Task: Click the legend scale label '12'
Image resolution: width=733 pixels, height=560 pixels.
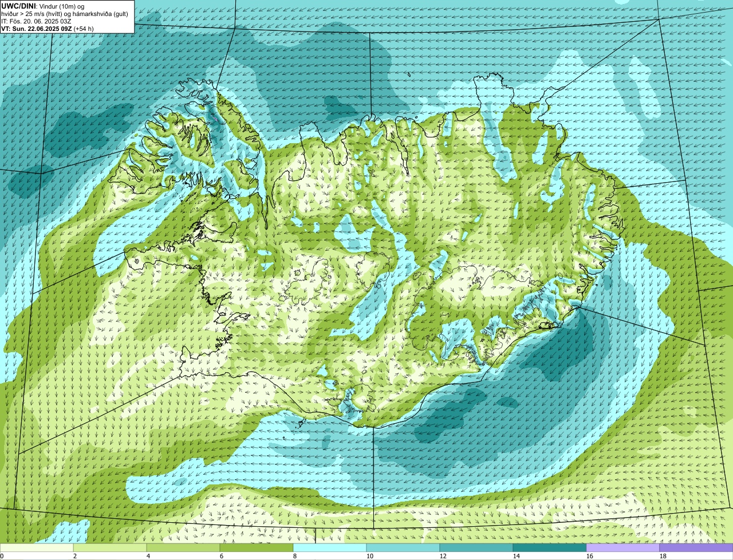Action: [x=443, y=556]
